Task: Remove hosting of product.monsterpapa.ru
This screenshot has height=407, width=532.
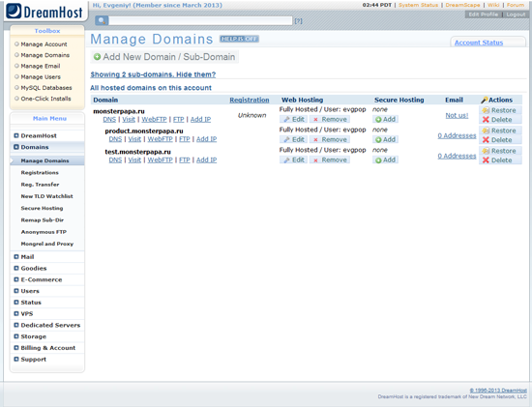Action: point(330,140)
